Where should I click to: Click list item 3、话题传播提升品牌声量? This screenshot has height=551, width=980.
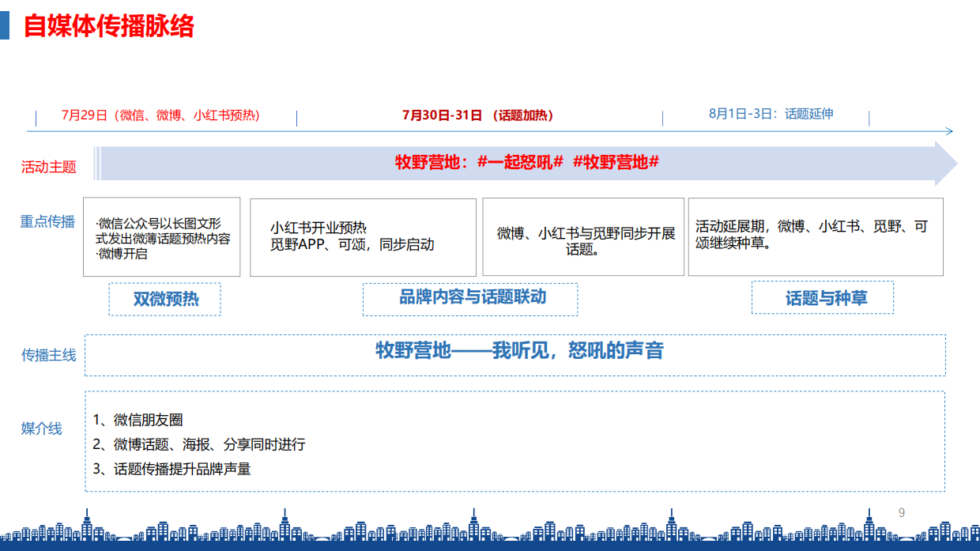172,469
